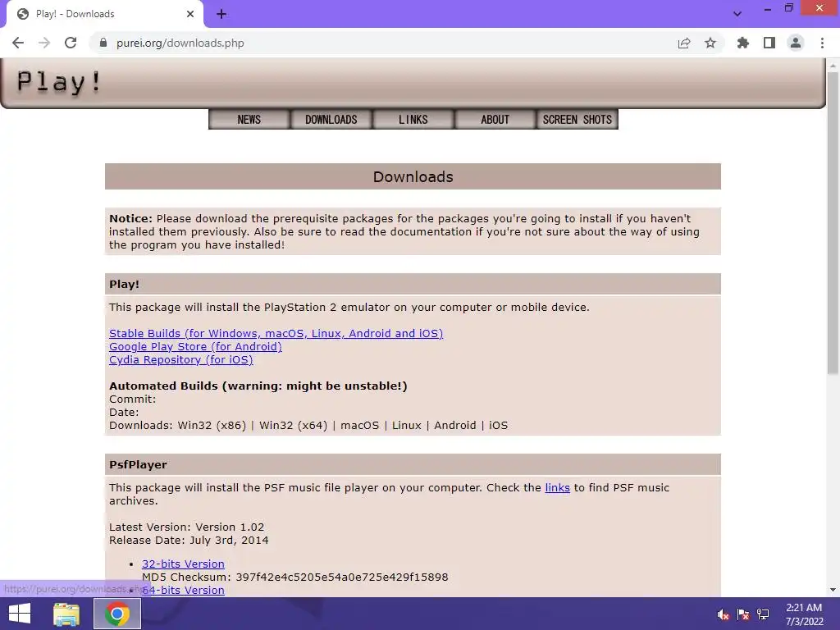The width and height of the screenshot is (840, 630).
Task: Open the DOWNLOADS navigation item
Action: (331, 120)
